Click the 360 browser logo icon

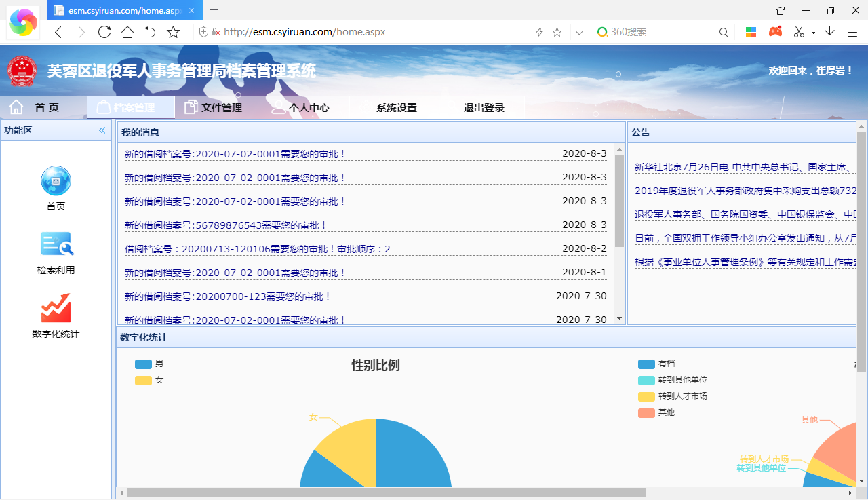pyautogui.click(x=23, y=22)
